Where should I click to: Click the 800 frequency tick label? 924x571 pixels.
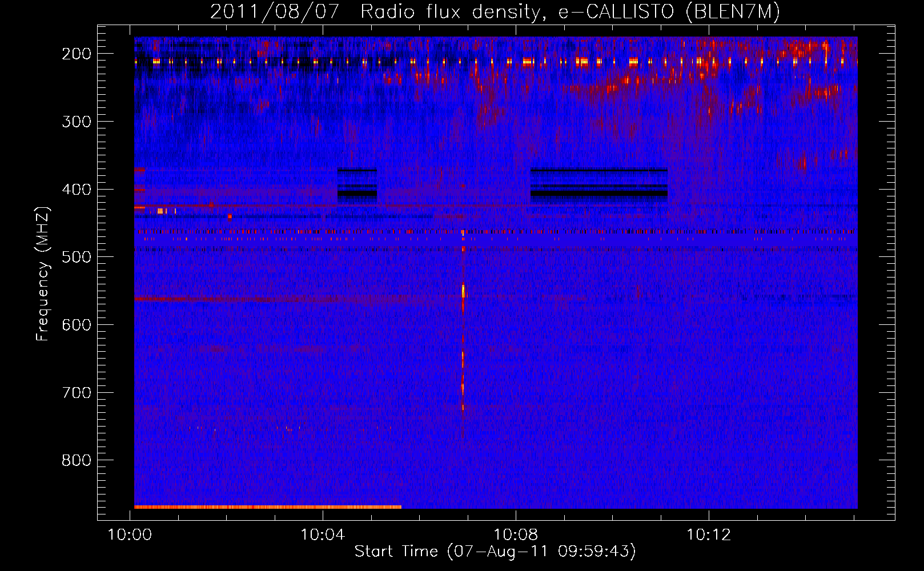[x=77, y=460]
